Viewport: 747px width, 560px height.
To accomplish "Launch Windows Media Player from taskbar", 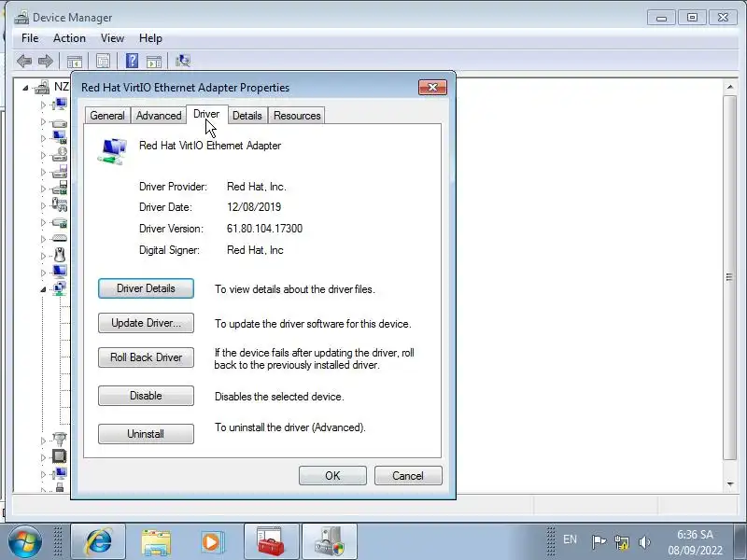I will tap(212, 542).
